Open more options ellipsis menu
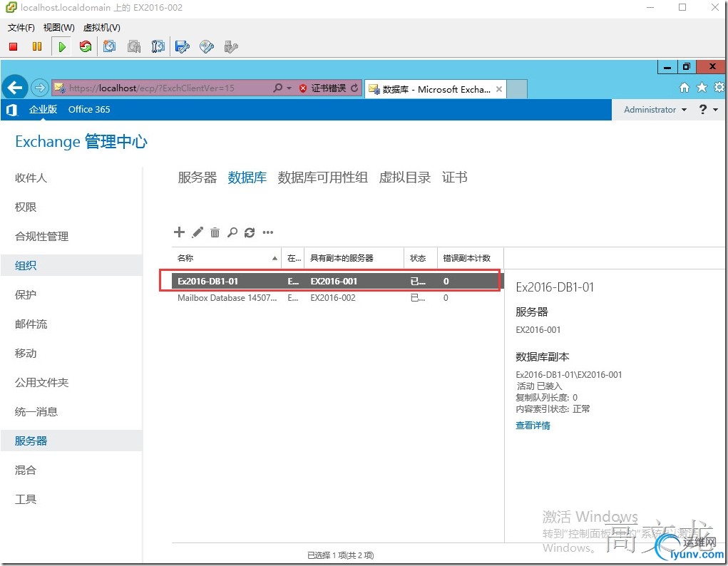The image size is (728, 566). [268, 232]
